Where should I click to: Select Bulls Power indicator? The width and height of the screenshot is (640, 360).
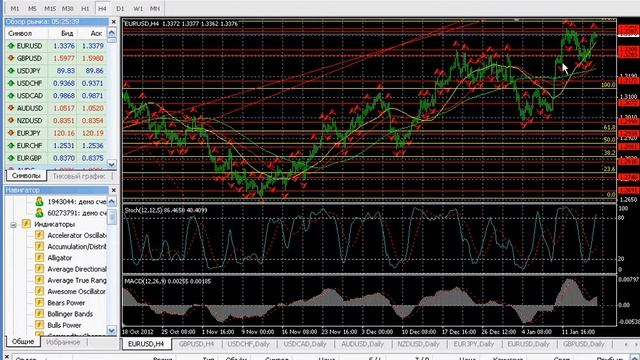(64, 325)
